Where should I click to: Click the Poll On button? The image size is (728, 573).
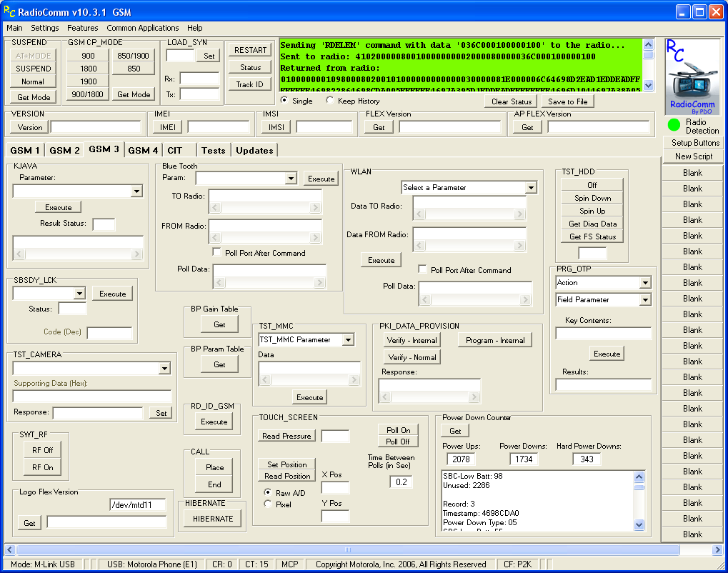(x=398, y=430)
